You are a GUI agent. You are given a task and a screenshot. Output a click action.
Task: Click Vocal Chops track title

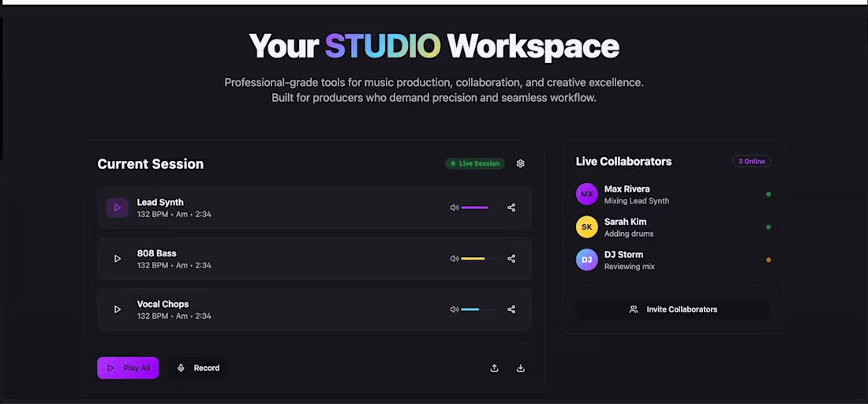tap(163, 304)
